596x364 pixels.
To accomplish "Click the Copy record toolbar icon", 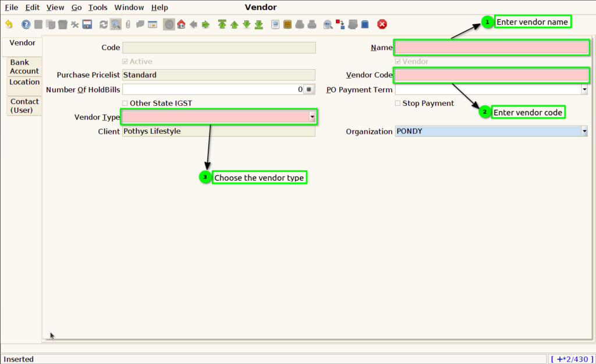I will pos(50,24).
